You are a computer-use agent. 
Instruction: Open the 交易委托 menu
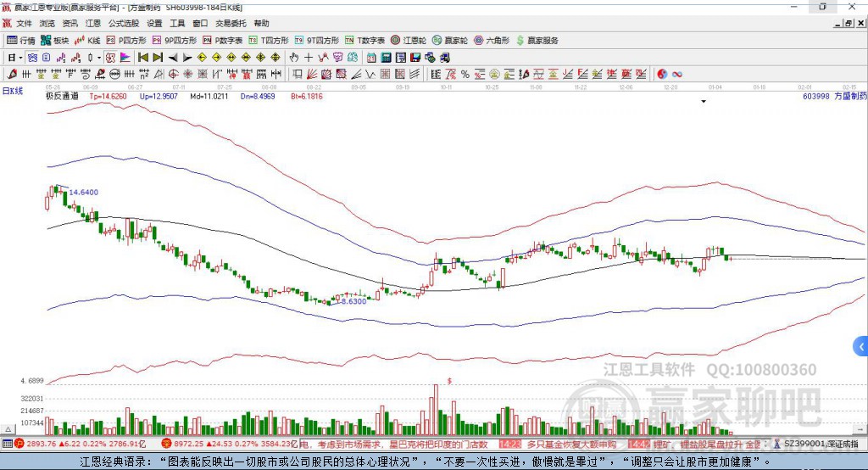[x=231, y=23]
